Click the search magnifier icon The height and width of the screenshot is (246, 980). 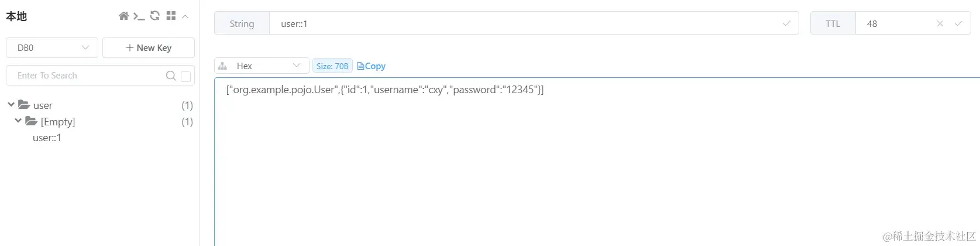[171, 76]
